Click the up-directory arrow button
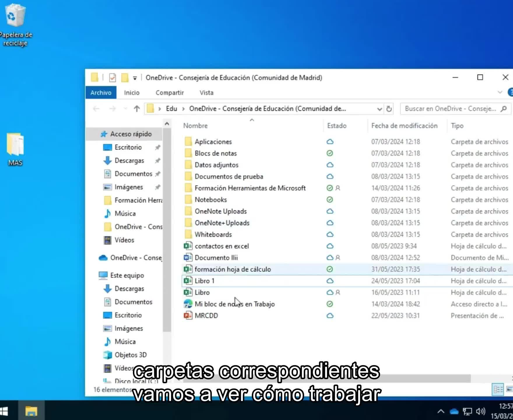 pos(137,109)
